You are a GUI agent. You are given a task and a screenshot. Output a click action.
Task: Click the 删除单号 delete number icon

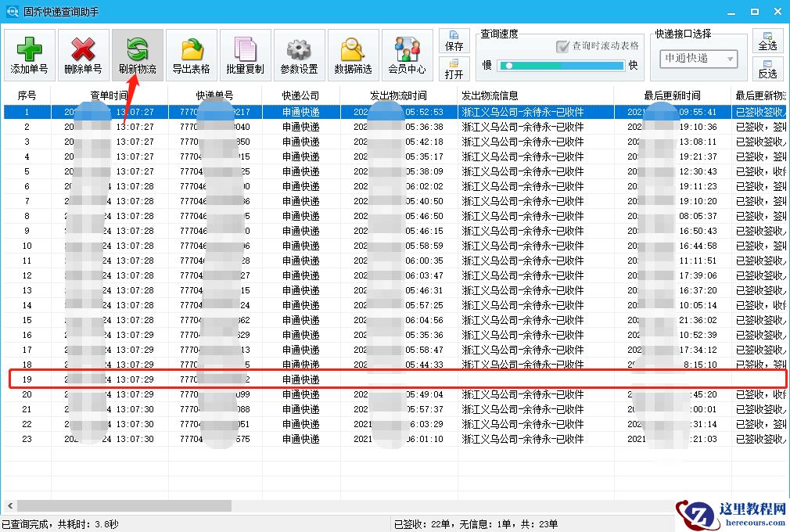tap(83, 53)
